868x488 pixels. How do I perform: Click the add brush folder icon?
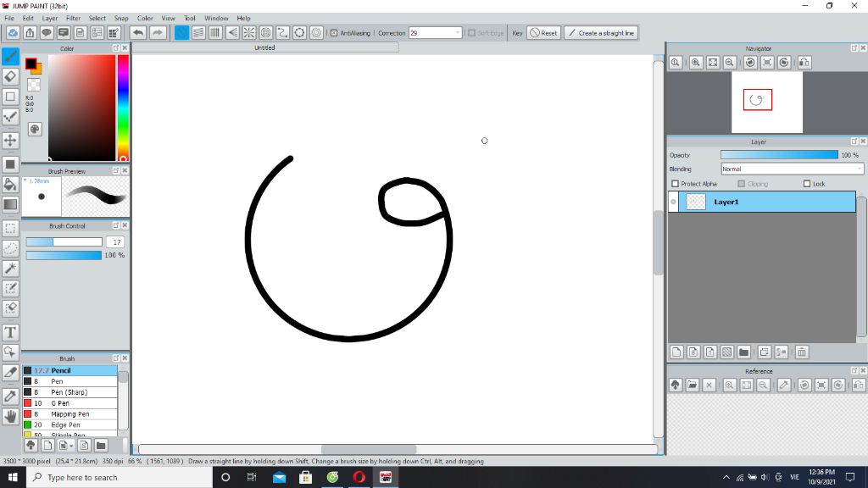pyautogui.click(x=101, y=445)
